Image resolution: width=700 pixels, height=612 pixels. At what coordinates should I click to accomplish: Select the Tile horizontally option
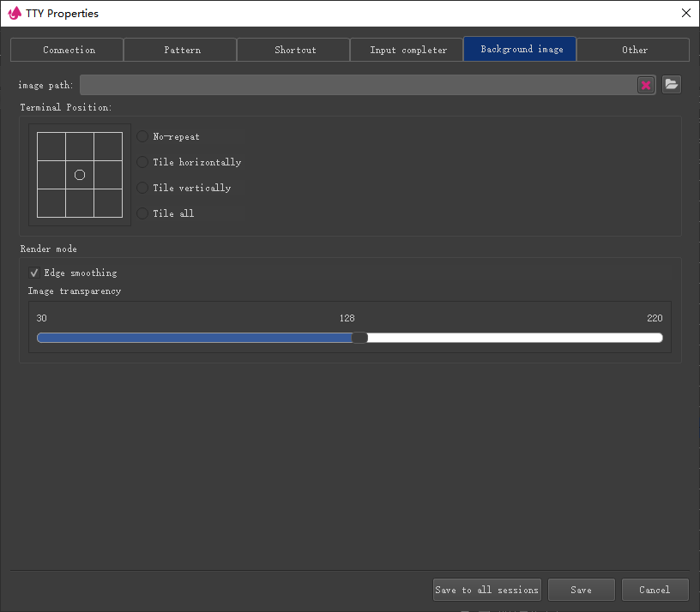[142, 162]
